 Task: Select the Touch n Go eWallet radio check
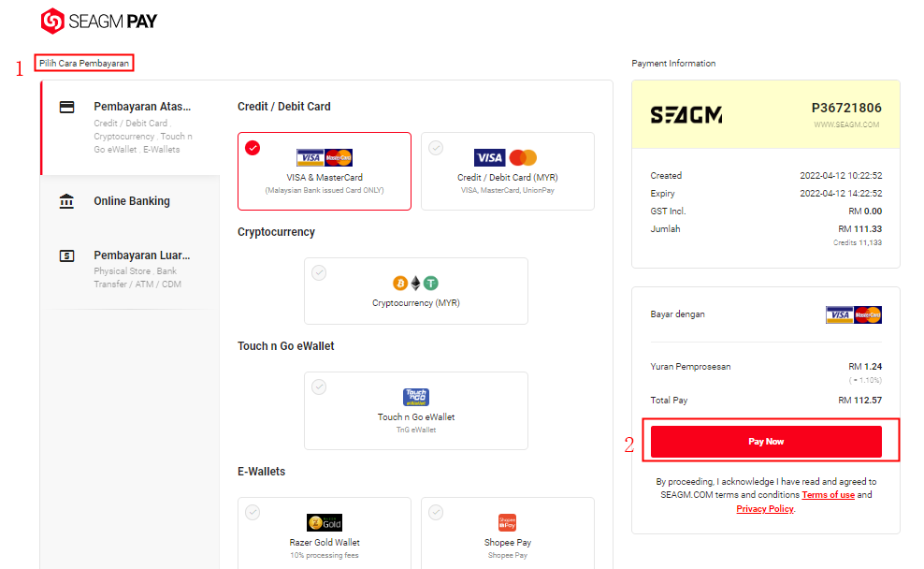tap(319, 387)
